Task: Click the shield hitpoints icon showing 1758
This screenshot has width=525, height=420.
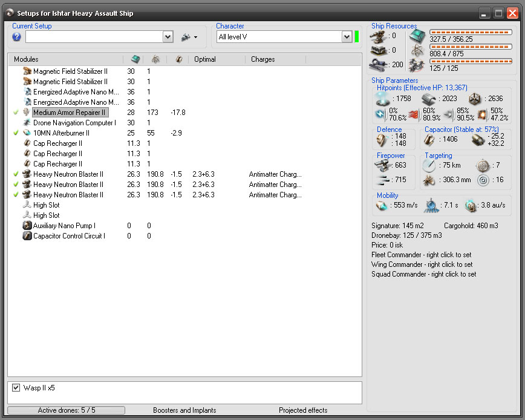Action: [x=382, y=99]
